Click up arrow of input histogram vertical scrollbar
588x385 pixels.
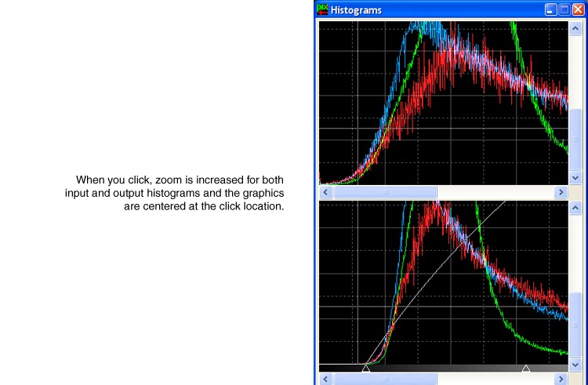click(x=575, y=28)
